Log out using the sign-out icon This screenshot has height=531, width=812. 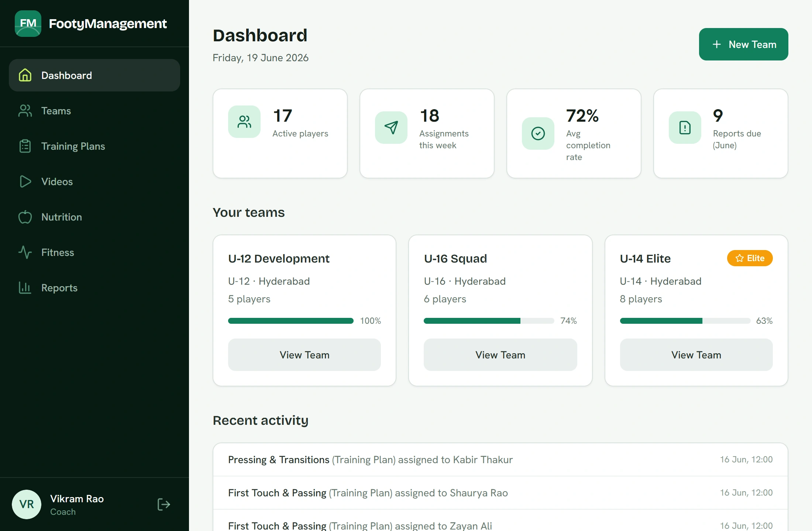[x=164, y=504]
